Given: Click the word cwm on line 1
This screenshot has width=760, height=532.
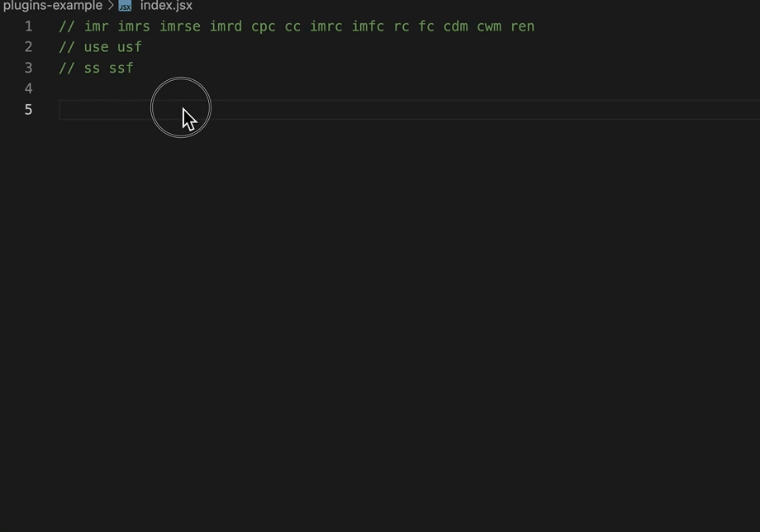Looking at the screenshot, I should coord(489,26).
